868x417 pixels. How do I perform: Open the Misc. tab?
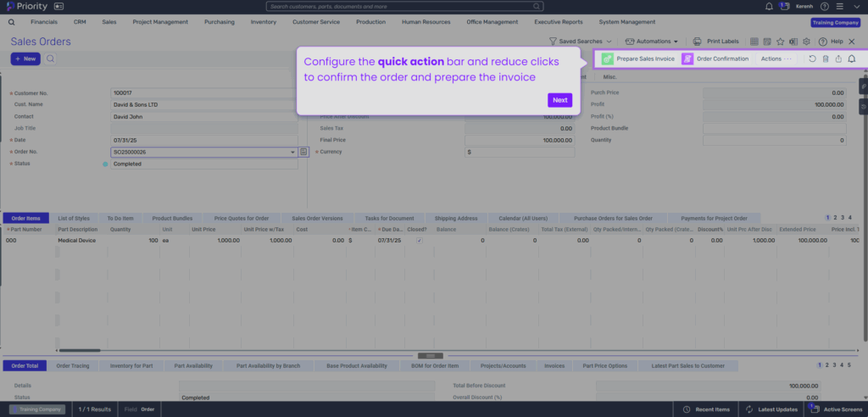coord(610,77)
